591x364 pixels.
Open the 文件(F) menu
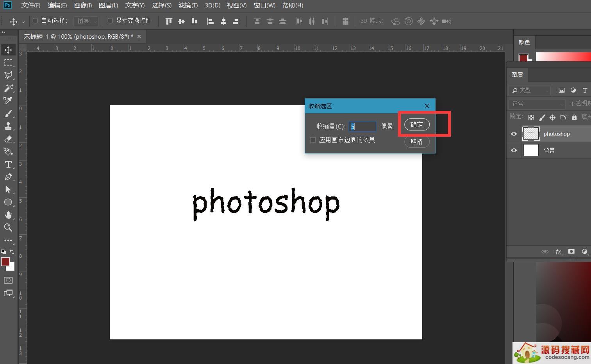[31, 5]
